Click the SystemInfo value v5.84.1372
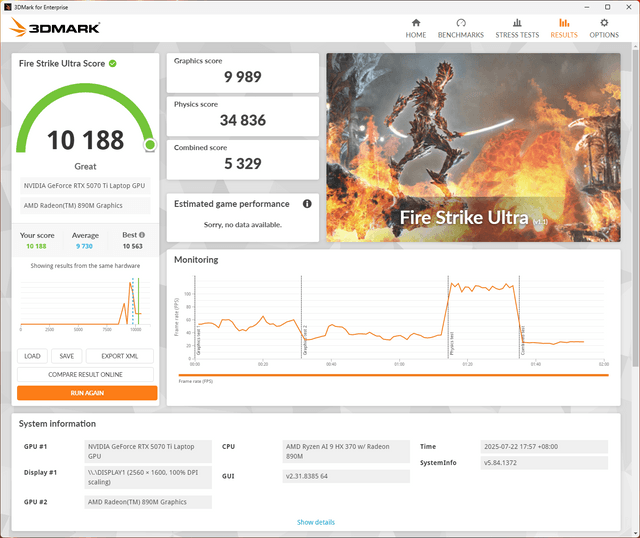The width and height of the screenshot is (640, 538). (x=544, y=462)
